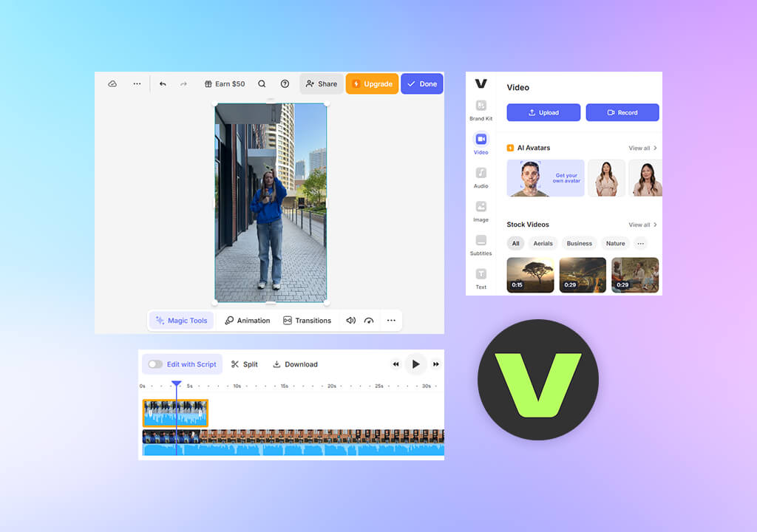The height and width of the screenshot is (532, 757).
Task: Open the help question mark icon
Action: [x=285, y=84]
